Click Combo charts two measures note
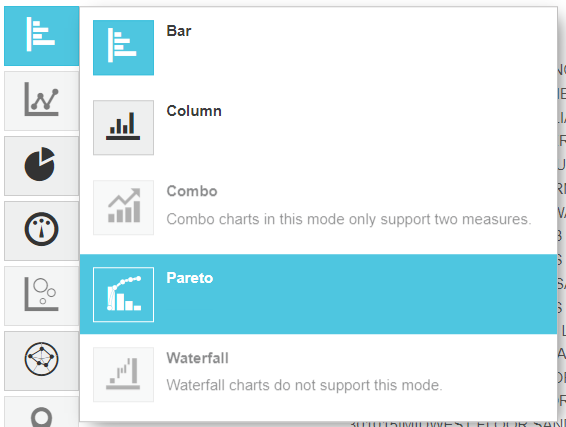Image resolution: width=566 pixels, height=427 pixels. coord(349,219)
